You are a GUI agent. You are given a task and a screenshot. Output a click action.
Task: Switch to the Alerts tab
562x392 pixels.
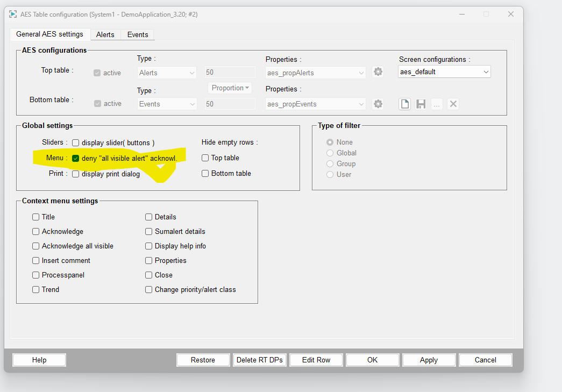pyautogui.click(x=105, y=34)
